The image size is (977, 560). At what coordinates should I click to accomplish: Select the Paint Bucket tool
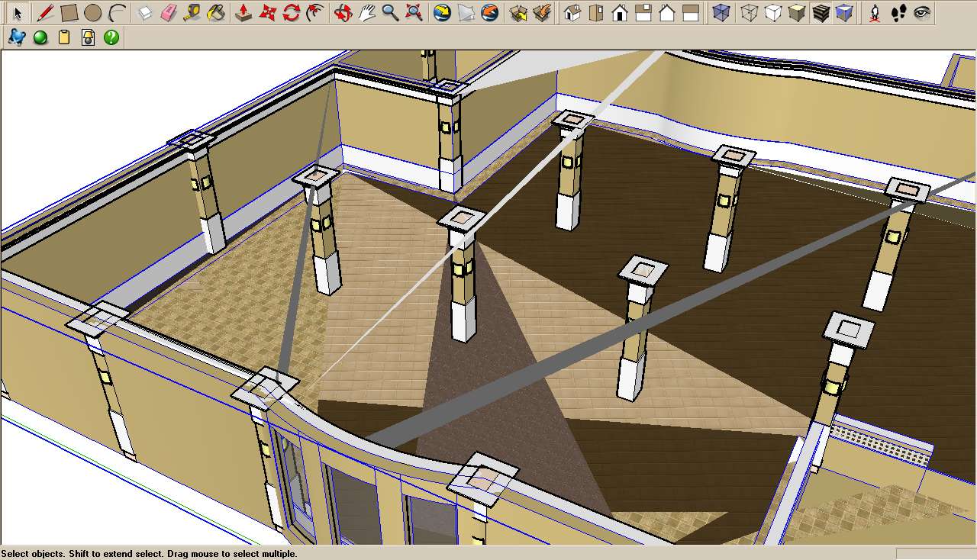[x=217, y=13]
